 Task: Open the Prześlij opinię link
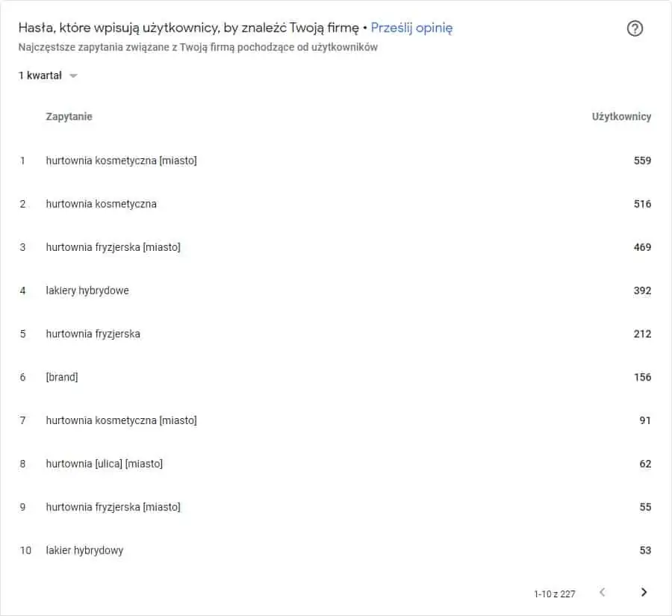pos(411,28)
